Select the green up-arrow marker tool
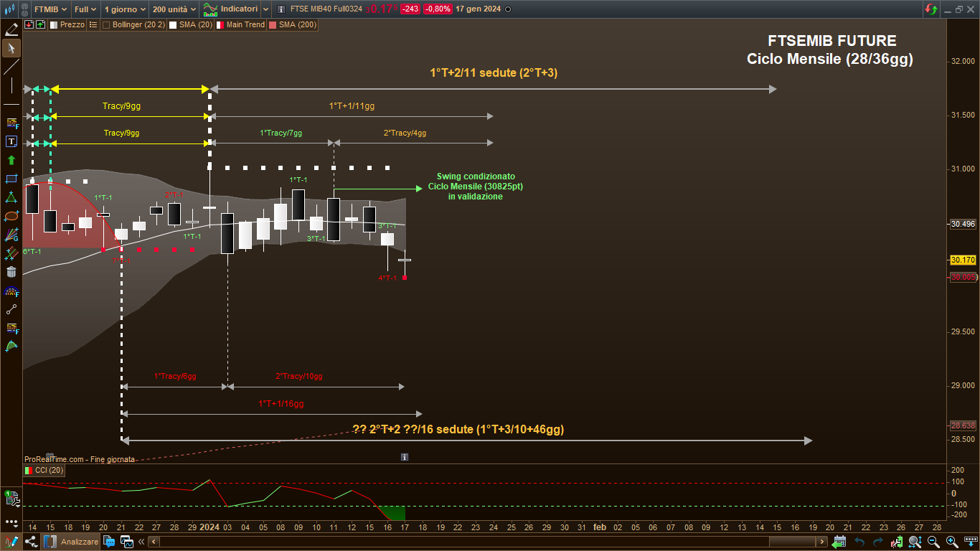Screen dimensions: 980x551 [11, 160]
